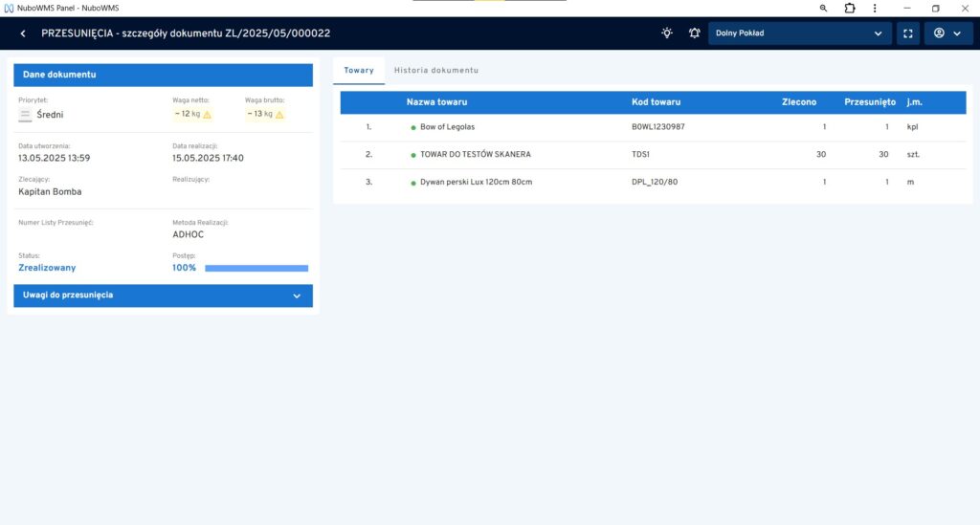Click warning icon beside Waga netto
This screenshot has height=525, width=980.
[x=207, y=115]
